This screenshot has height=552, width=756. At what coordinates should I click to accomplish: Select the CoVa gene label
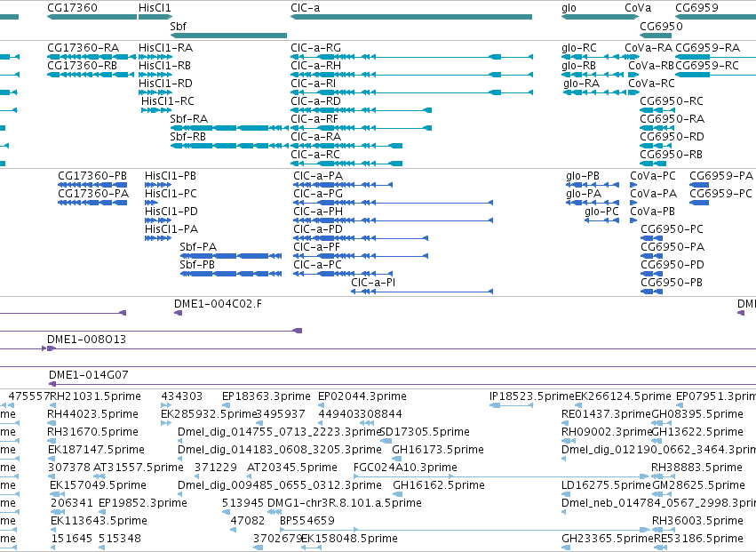[638, 8]
